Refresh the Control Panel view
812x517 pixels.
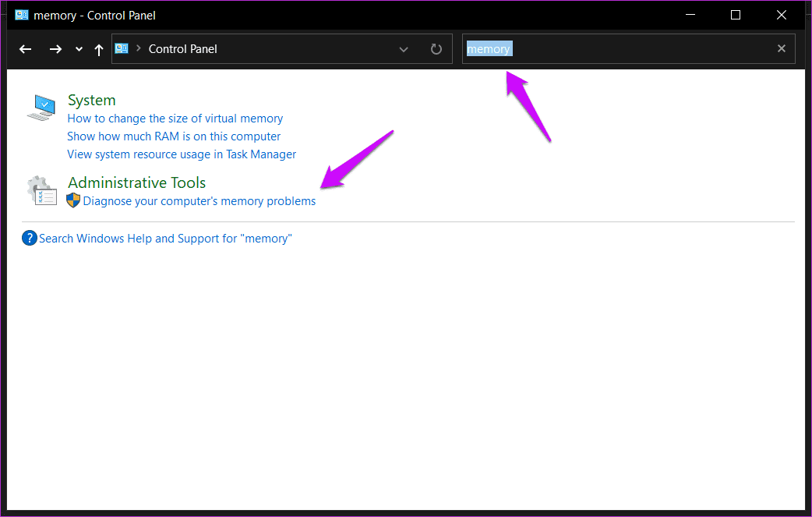(x=436, y=49)
